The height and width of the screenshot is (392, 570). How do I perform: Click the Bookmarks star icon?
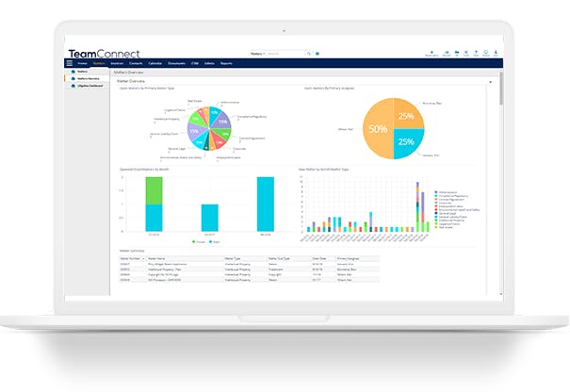(x=432, y=53)
